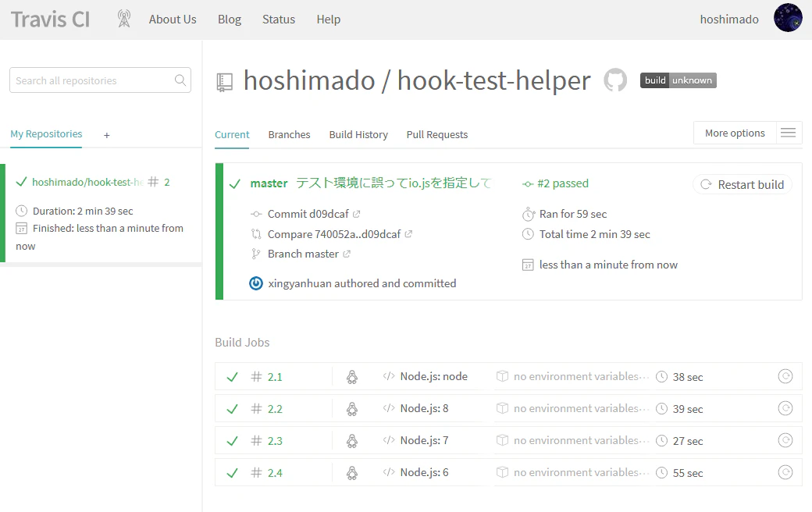Click the hamburger menu icon beside More options
This screenshot has width=812, height=512.
coord(788,133)
